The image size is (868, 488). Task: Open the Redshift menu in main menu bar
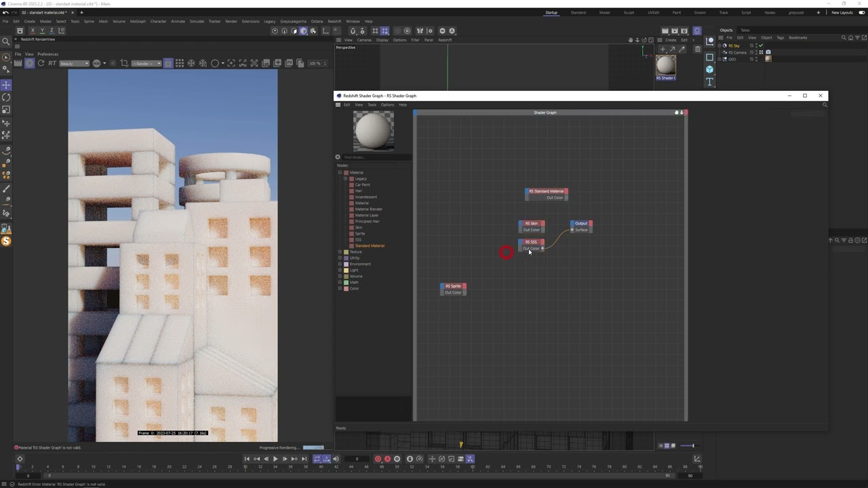click(x=334, y=21)
